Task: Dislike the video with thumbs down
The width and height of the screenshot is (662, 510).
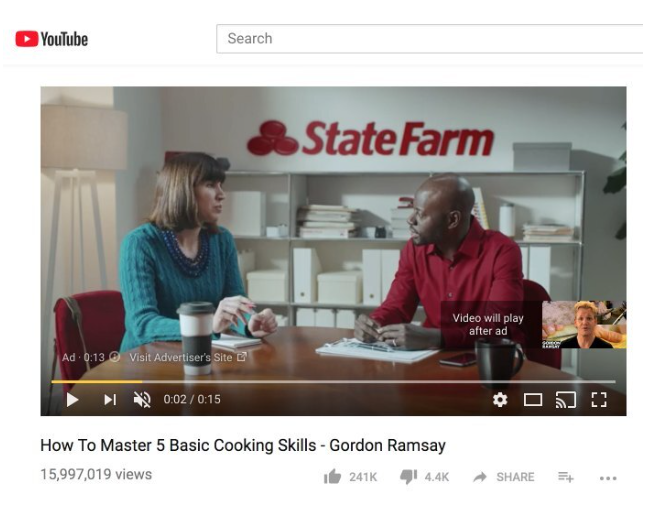Action: (408, 477)
